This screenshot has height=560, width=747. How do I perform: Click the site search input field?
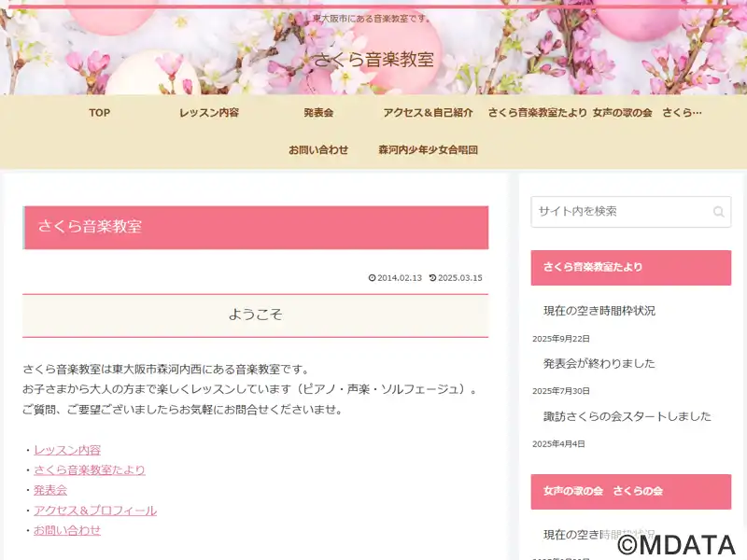[631, 212]
